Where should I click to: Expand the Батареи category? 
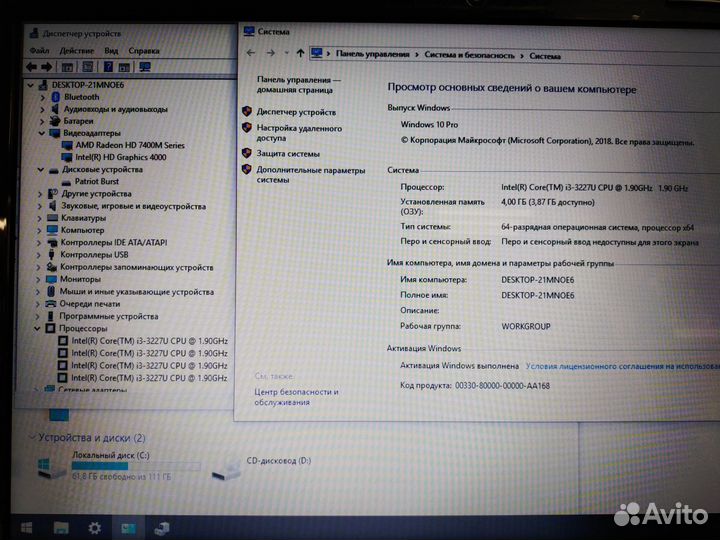[42, 121]
